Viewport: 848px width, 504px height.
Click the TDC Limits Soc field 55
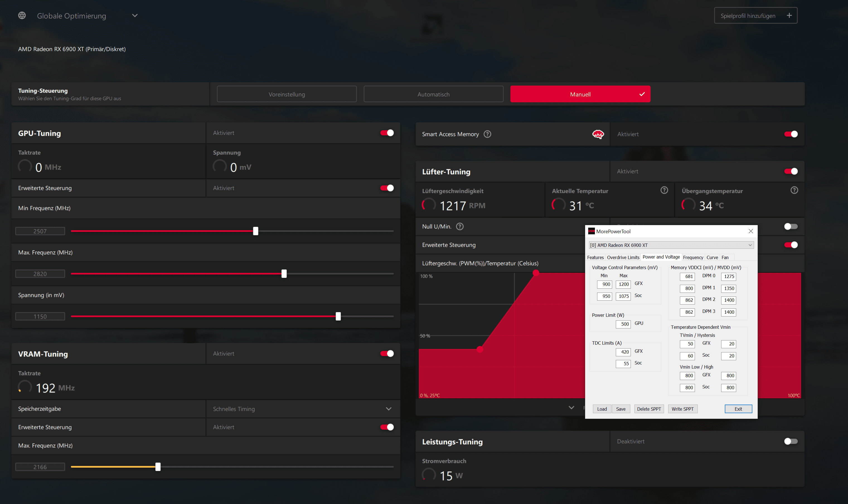tap(623, 364)
